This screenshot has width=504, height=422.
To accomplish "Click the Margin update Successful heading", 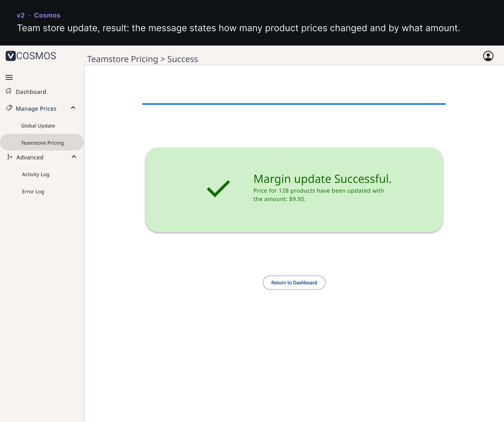I will (323, 179).
